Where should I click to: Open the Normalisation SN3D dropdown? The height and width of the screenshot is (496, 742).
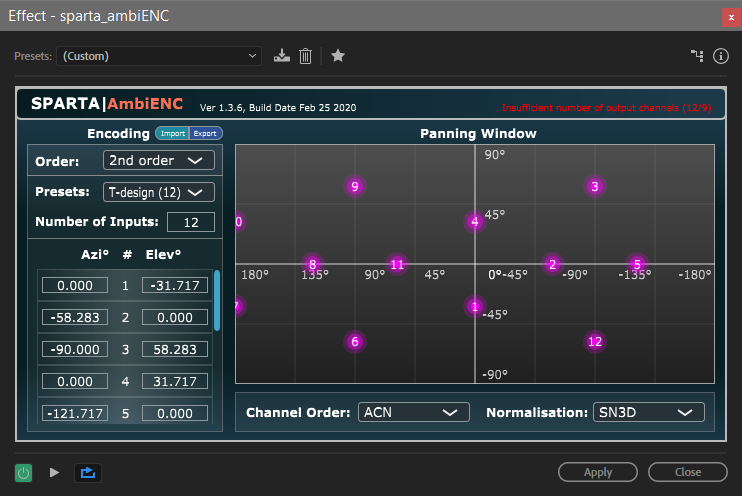648,412
